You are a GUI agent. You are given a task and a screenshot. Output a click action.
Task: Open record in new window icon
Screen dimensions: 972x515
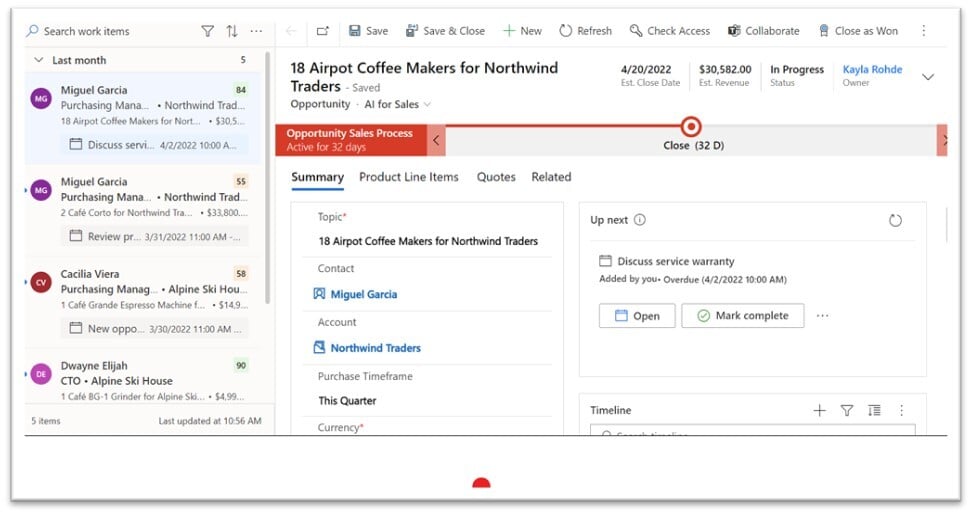tap(323, 31)
